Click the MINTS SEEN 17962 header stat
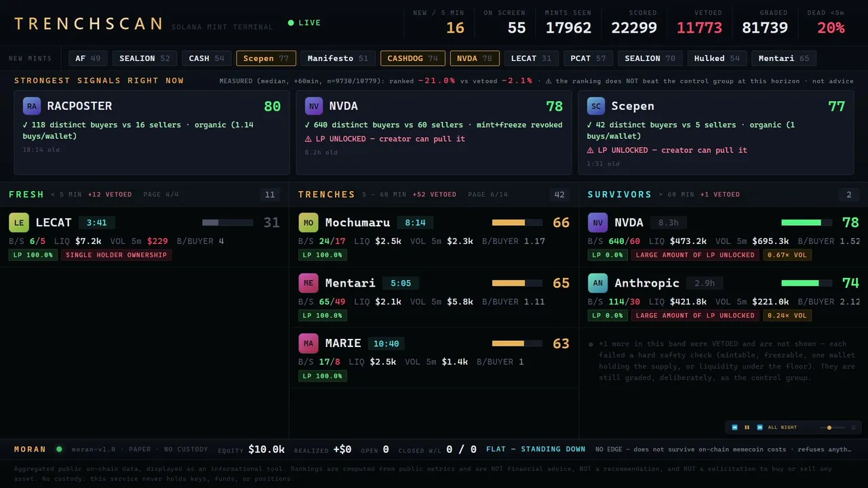The height and width of the screenshot is (488, 868). coord(568,23)
